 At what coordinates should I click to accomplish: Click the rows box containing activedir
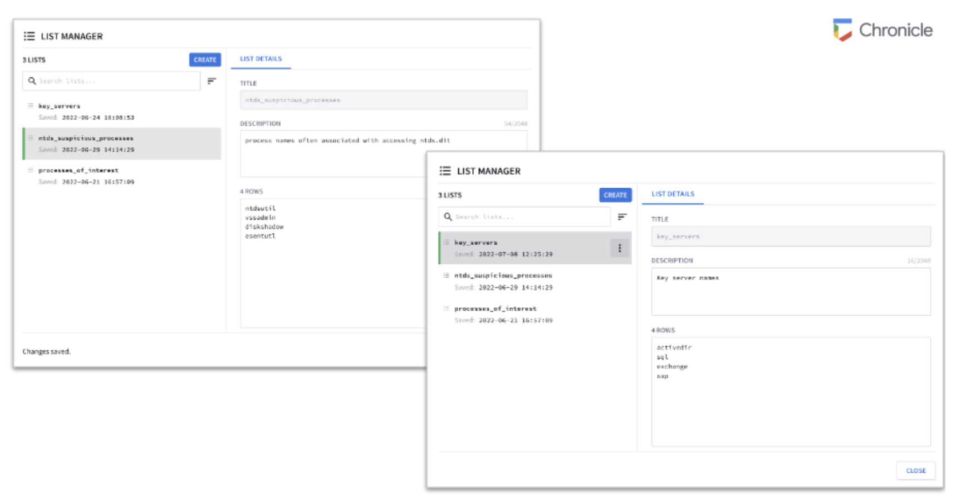[790, 391]
